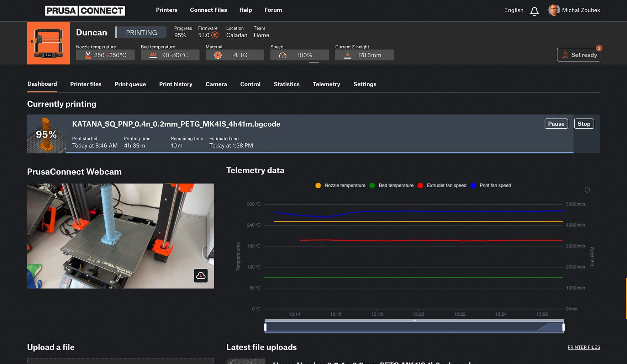Click Michal Zoubek's avatar picture
Image resolution: width=627 pixels, height=364 pixels.
coord(554,10)
